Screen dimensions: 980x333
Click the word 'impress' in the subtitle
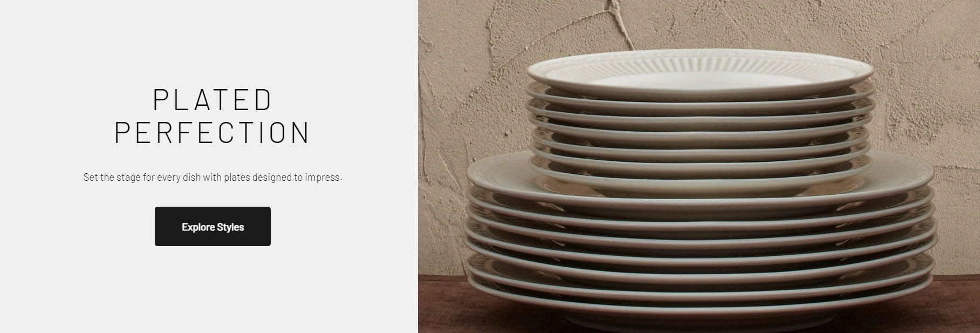click(x=323, y=178)
